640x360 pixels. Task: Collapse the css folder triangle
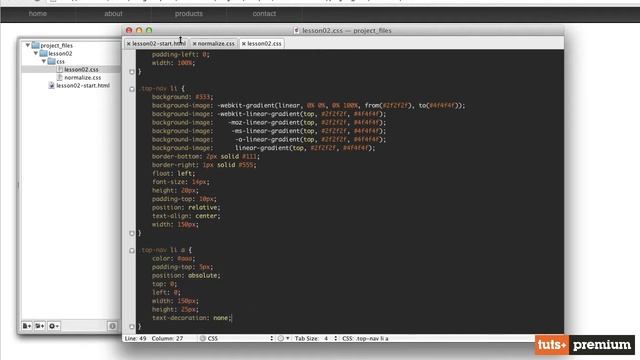44,61
